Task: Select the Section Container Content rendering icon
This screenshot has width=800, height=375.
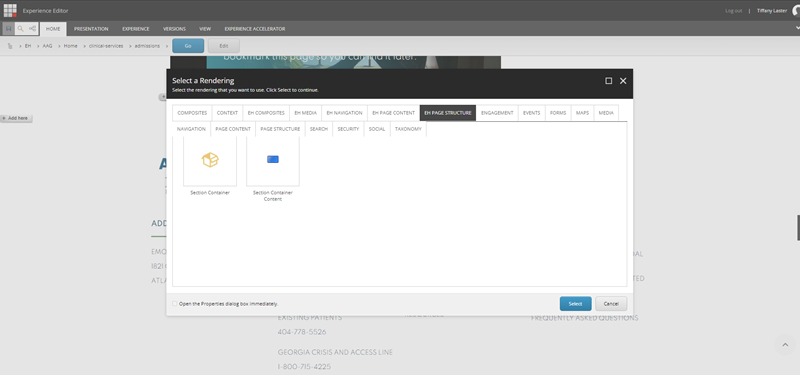Action: point(273,160)
